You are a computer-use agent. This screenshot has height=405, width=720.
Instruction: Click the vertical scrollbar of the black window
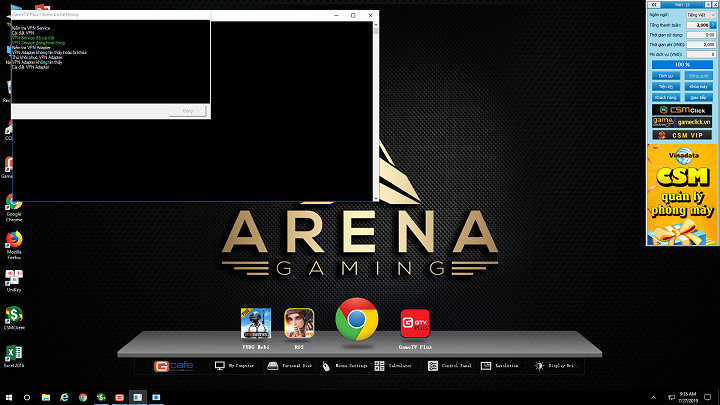pyautogui.click(x=376, y=112)
